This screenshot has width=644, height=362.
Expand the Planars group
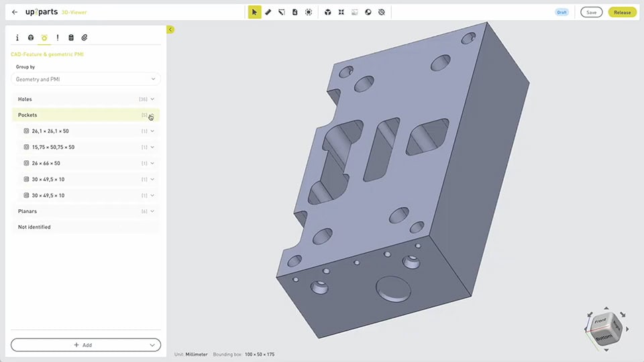[x=152, y=211]
